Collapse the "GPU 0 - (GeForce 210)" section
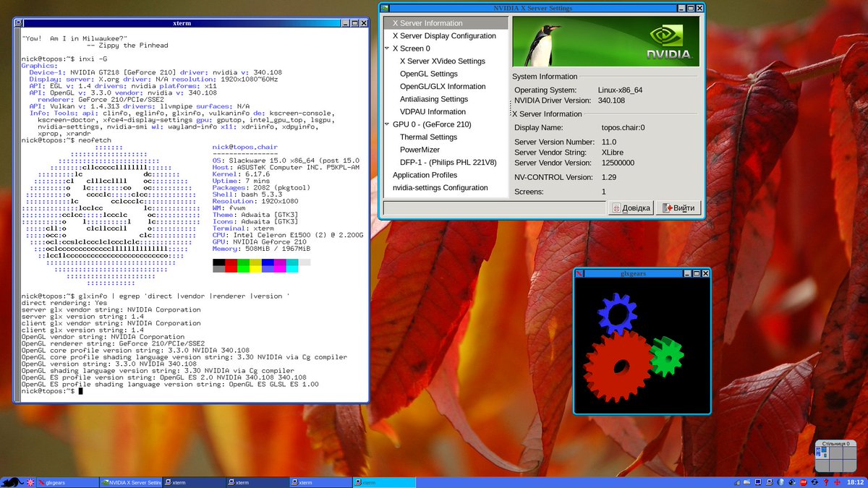868x488 pixels. click(386, 124)
